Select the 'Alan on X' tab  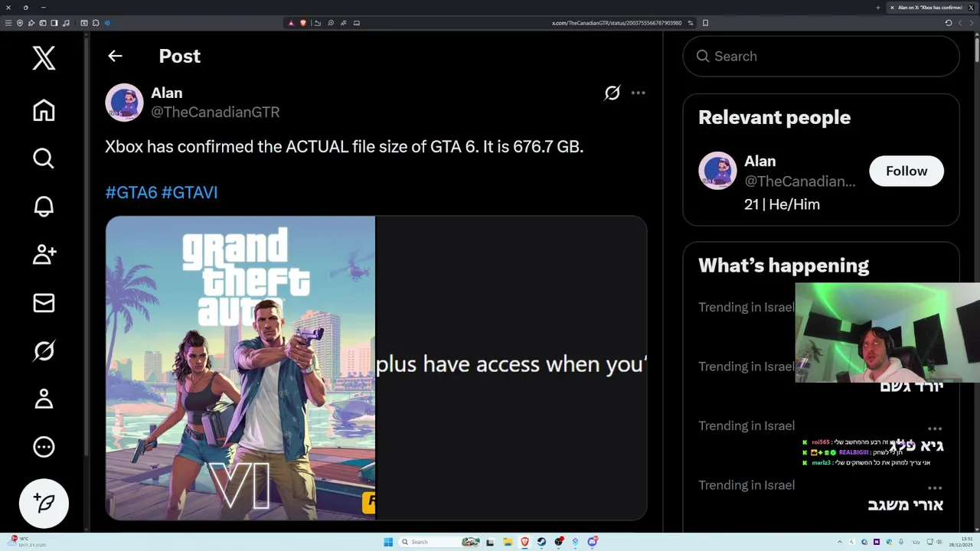(932, 8)
